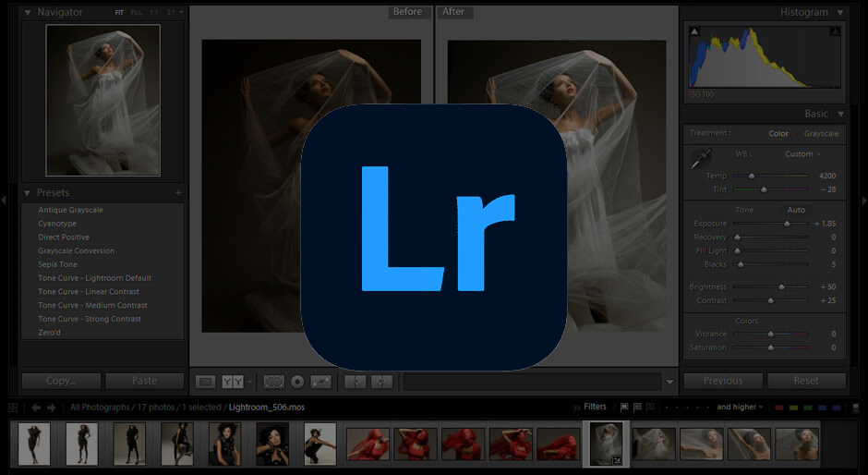
Task: Set Treatment to Color
Action: click(x=778, y=134)
